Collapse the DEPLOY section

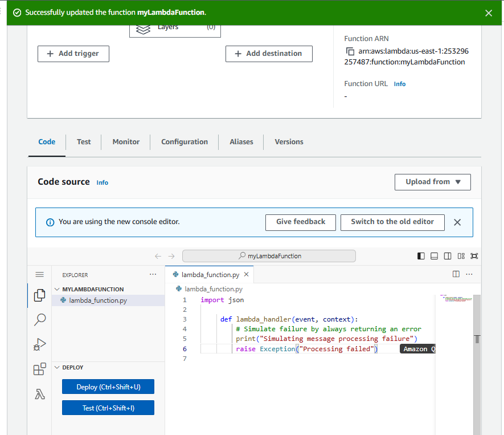56,367
